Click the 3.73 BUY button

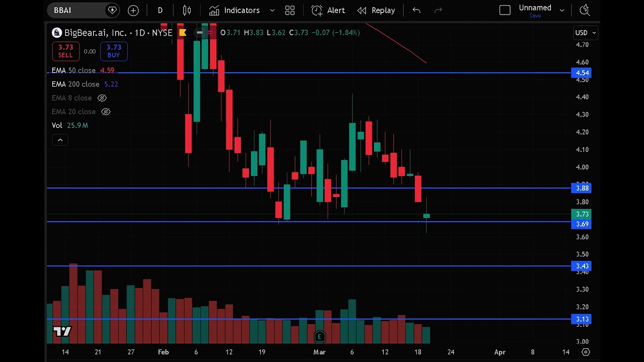tap(114, 51)
